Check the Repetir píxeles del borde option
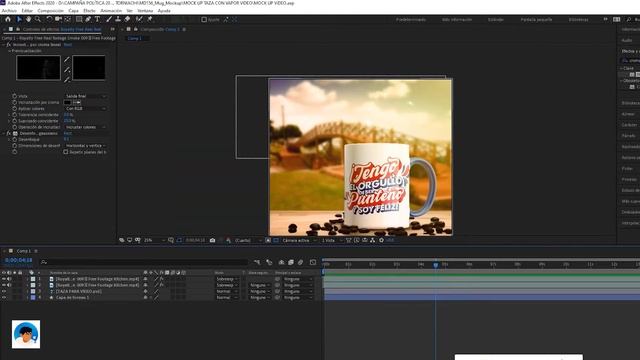Viewport: 640px width, 360px height. click(x=66, y=152)
